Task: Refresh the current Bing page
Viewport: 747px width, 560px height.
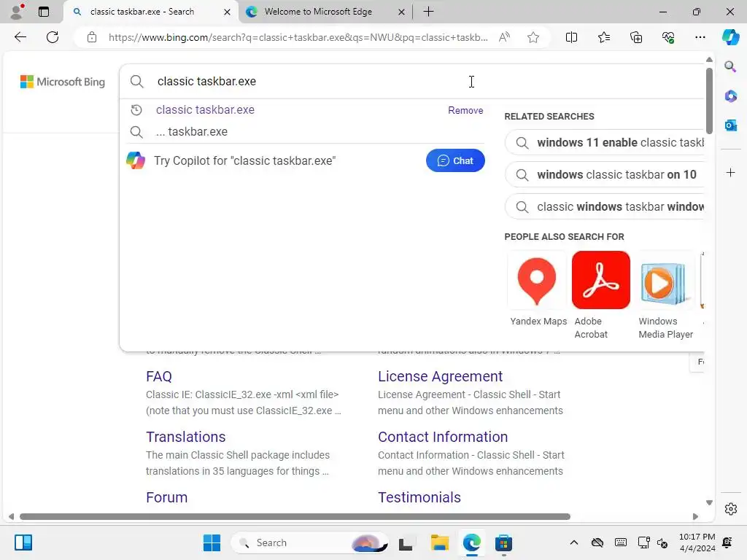Action: (53, 37)
